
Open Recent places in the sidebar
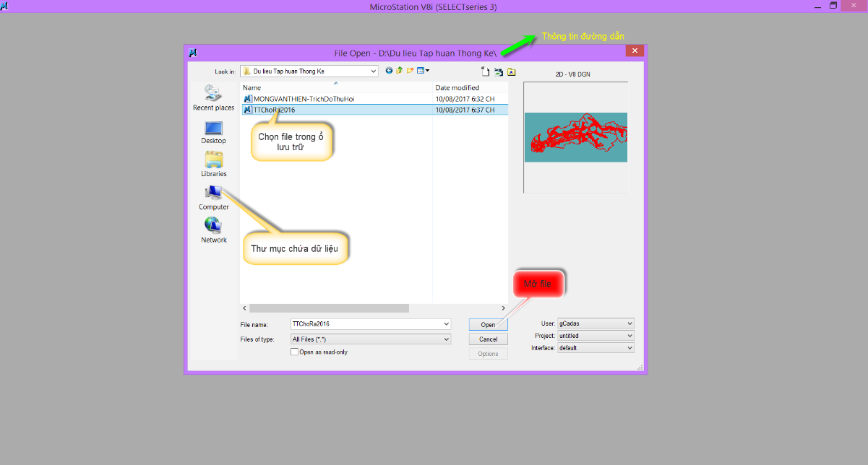(x=213, y=98)
